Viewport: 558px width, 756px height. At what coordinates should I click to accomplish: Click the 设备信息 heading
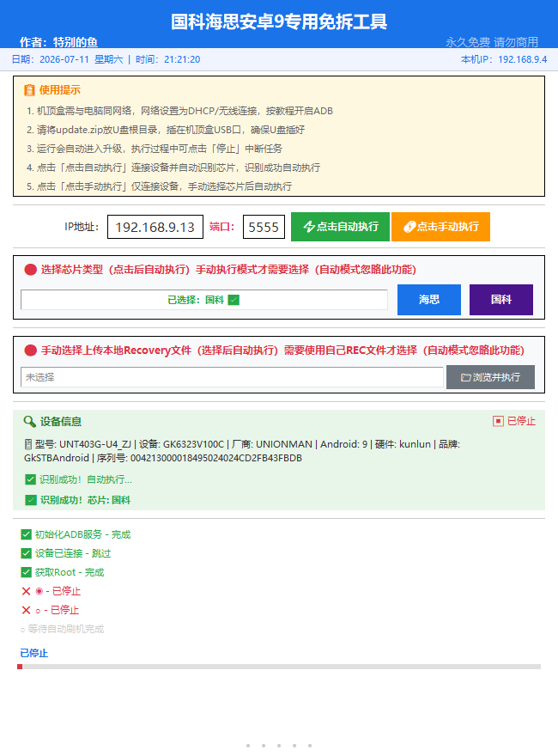click(61, 422)
